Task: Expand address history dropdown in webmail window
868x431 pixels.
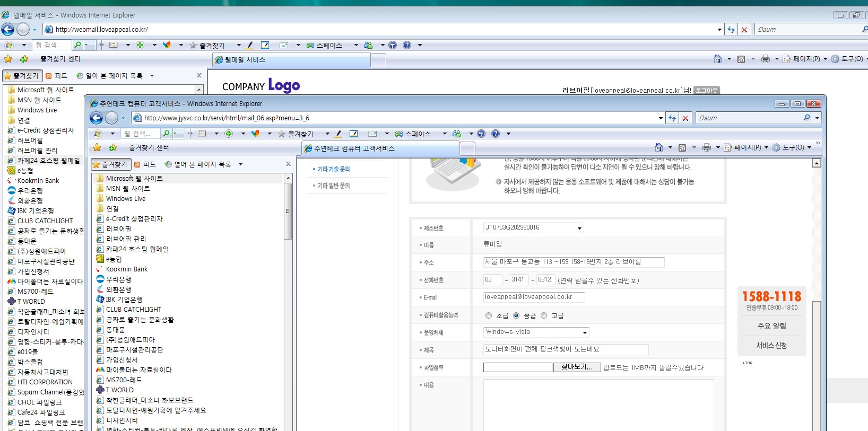Action: [719, 29]
